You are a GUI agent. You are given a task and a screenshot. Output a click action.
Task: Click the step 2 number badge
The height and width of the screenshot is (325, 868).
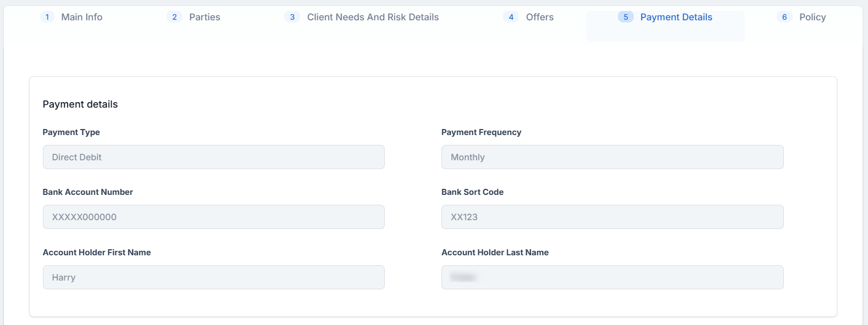174,17
